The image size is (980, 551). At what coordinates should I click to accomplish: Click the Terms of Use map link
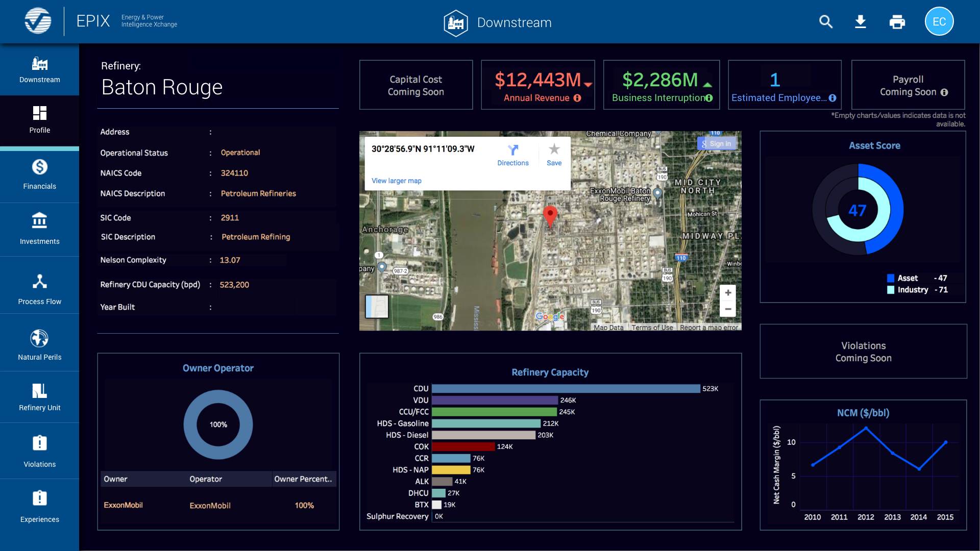pos(652,328)
